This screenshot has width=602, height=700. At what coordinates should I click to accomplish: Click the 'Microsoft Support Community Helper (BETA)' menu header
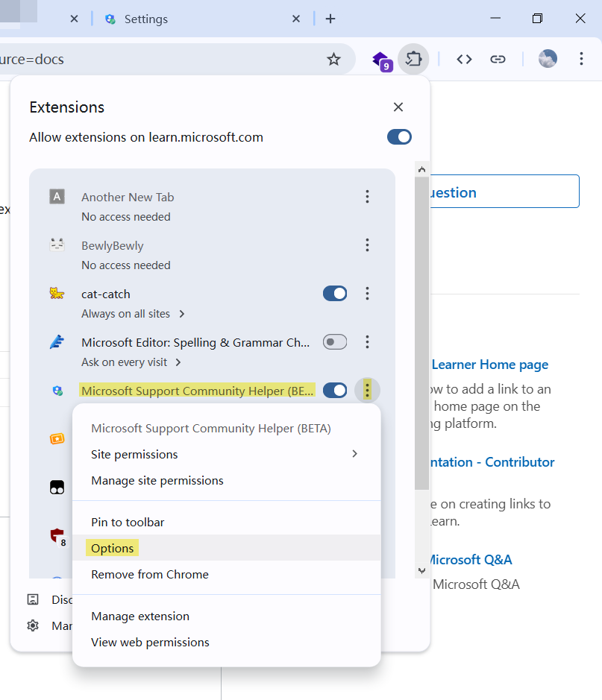[211, 429]
